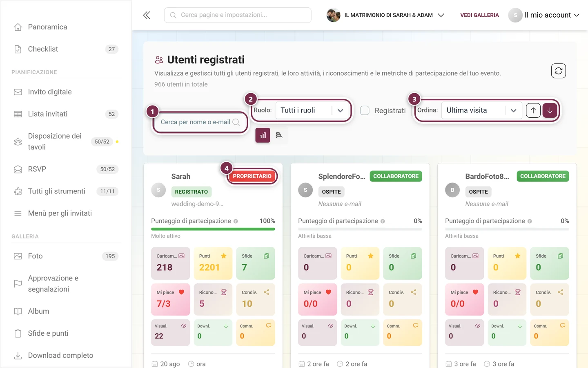
Task: Click Sarah's user avatar
Action: [x=158, y=190]
